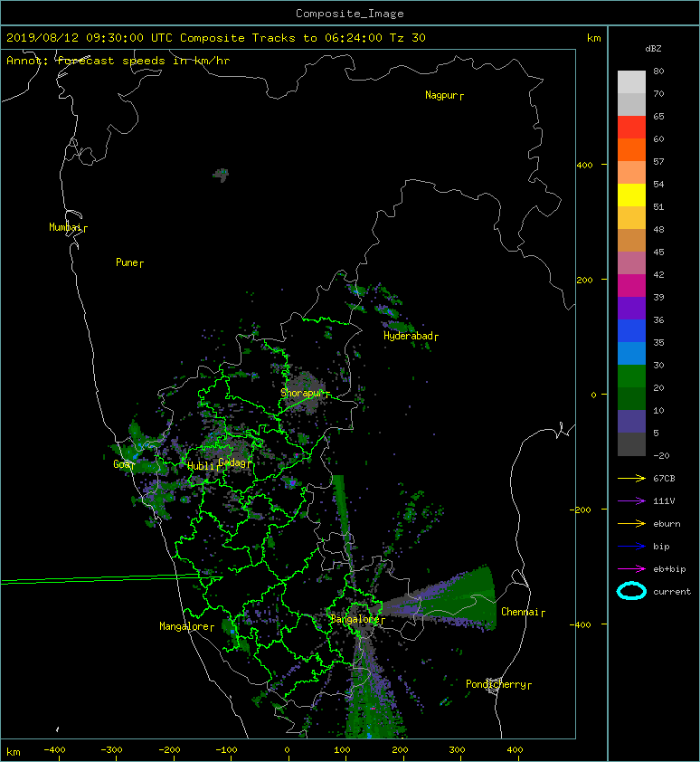This screenshot has width=700, height=762.
Task: Select the Mangalore city label
Action: (184, 626)
